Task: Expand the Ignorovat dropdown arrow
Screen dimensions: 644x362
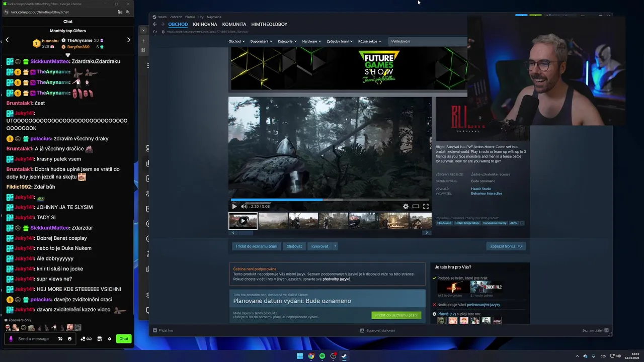Action: 335,246
